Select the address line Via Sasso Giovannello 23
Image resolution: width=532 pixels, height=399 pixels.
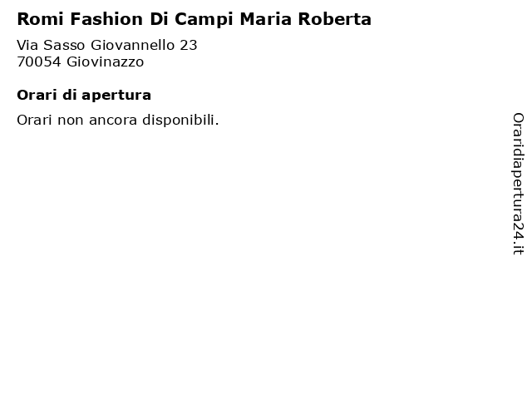point(107,45)
